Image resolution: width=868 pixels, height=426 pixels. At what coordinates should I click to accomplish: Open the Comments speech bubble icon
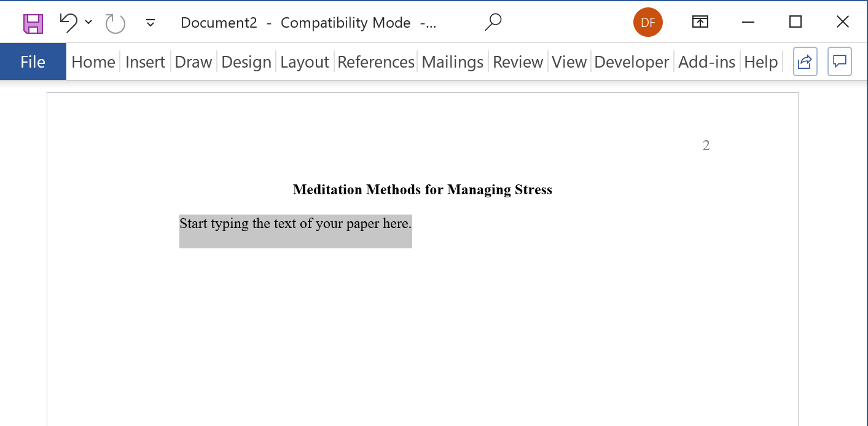(839, 61)
